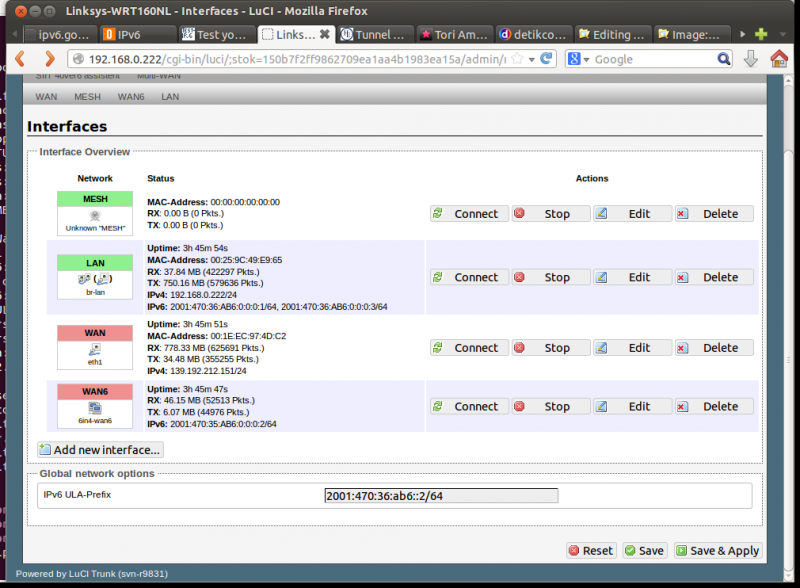Click the Add new interface button
This screenshot has width=800, height=588.
click(x=100, y=449)
